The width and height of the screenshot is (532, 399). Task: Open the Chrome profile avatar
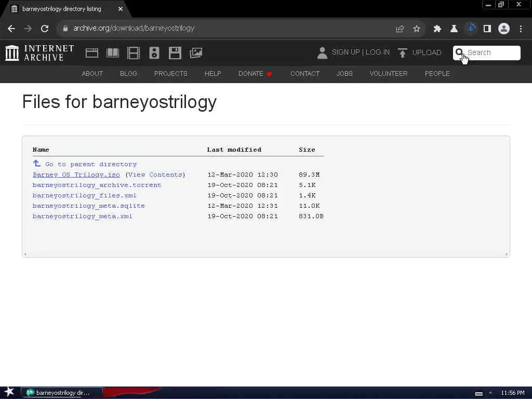pos(504,29)
